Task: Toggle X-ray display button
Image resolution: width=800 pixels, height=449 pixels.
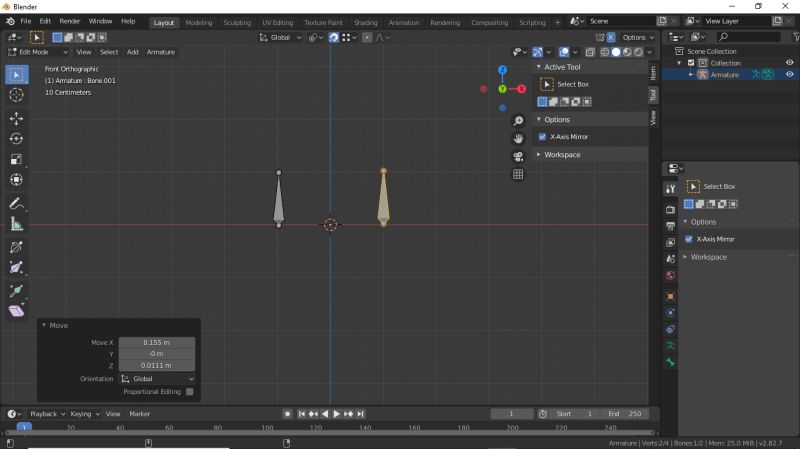Action: tap(590, 52)
